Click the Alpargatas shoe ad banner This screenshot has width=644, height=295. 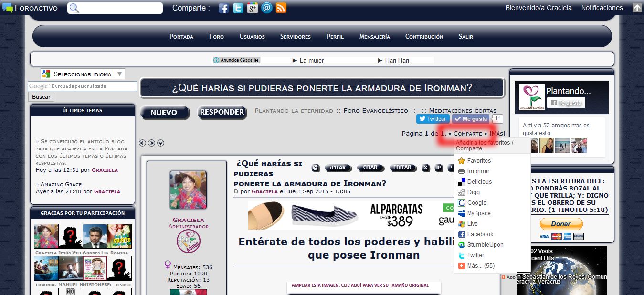point(351,215)
